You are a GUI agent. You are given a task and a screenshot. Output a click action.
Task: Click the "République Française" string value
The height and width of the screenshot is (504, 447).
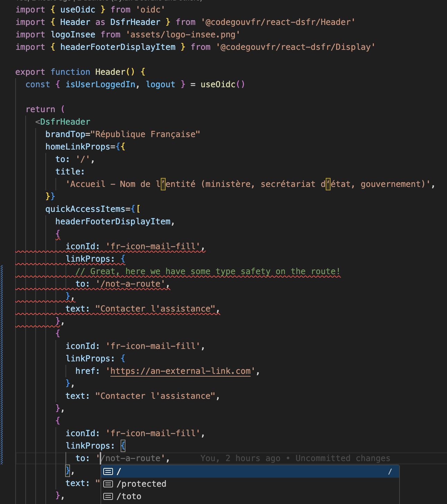(145, 134)
